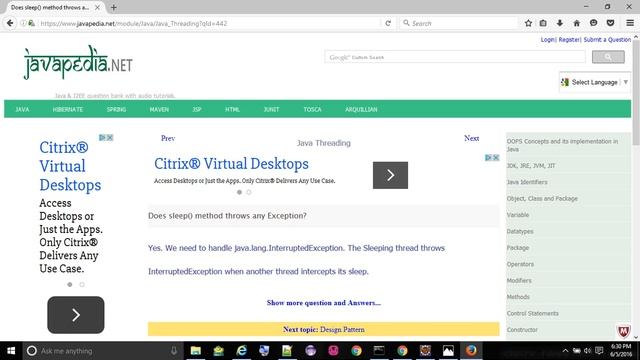Go back using the browser back arrow

[x=10, y=23]
